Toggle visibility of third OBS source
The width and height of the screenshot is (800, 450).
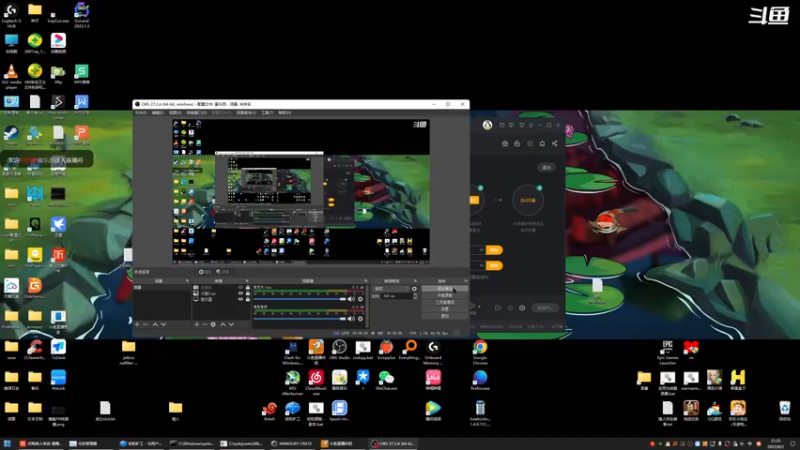click(x=240, y=299)
